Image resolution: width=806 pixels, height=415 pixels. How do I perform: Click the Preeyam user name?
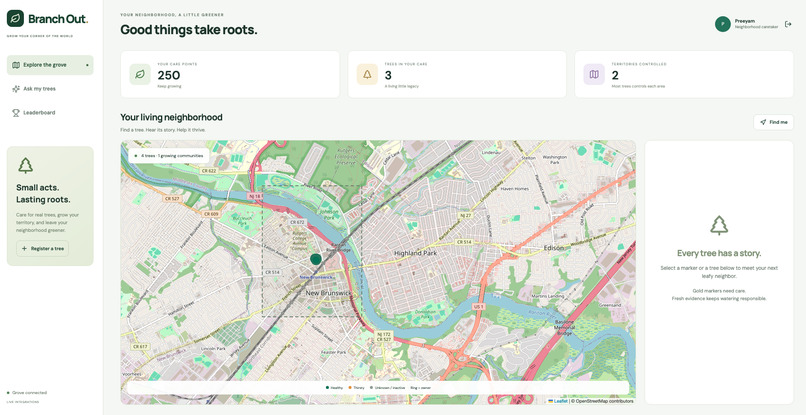743,21
